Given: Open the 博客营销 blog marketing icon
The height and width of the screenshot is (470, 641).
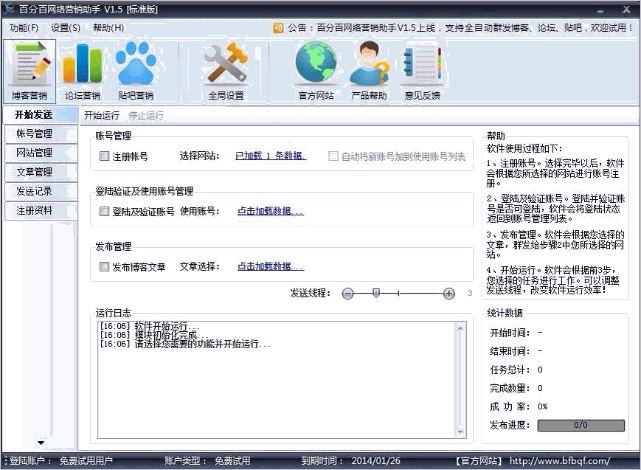Looking at the screenshot, I should (x=29, y=71).
